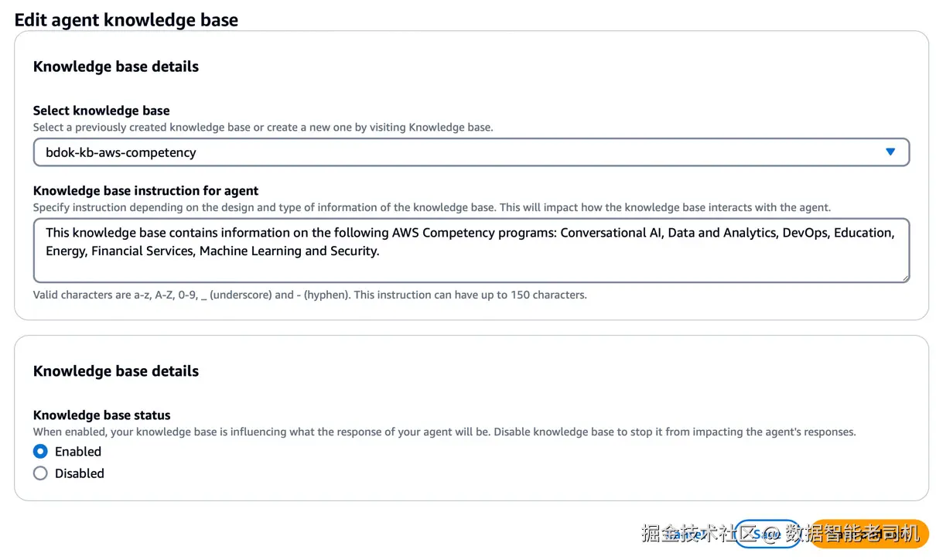Click the outlined Save button
This screenshot has height=560, width=936.
point(767,534)
